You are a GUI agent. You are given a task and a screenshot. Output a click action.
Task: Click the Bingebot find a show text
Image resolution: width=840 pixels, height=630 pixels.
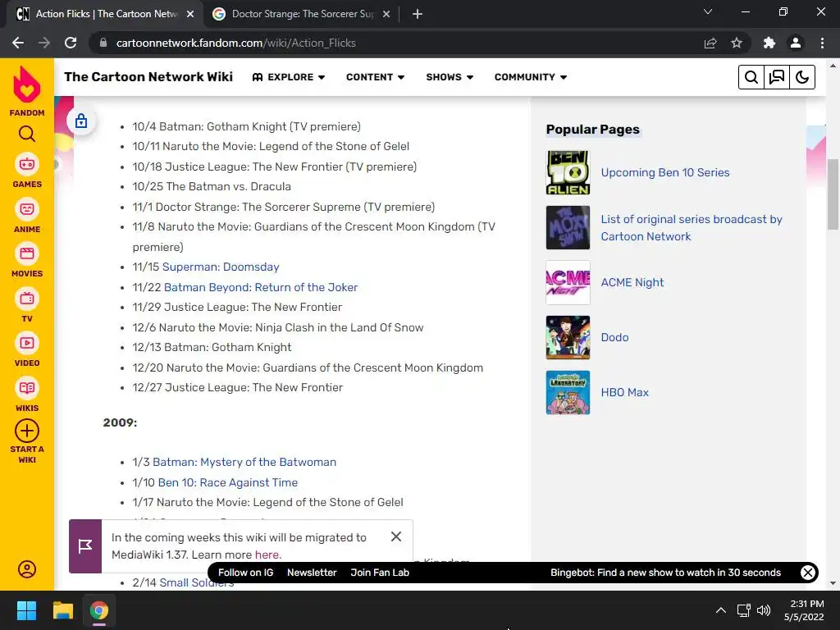click(665, 573)
